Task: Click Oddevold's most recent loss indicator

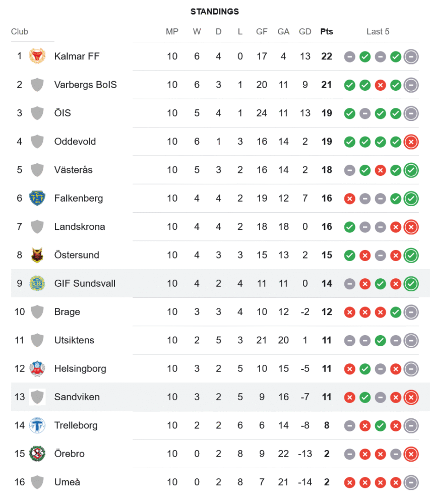Action: 411,142
